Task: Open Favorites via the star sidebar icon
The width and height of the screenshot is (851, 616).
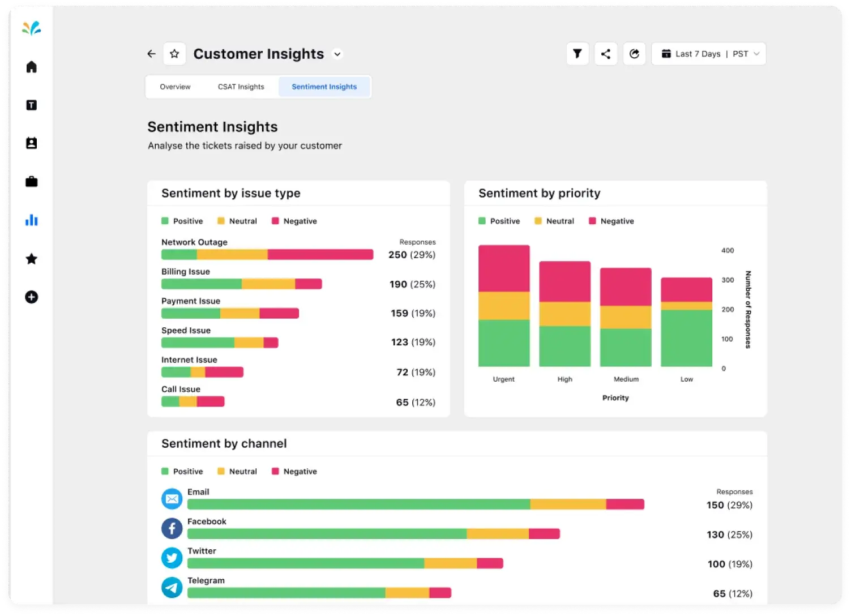Action: [31, 259]
